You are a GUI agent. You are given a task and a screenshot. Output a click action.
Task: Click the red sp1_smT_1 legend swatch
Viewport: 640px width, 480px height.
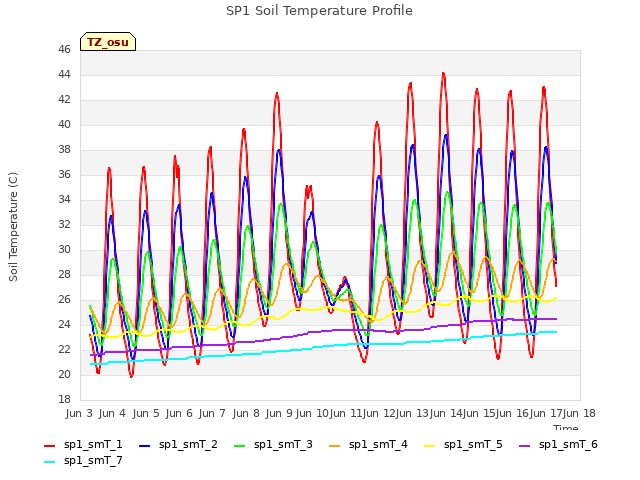tap(49, 446)
